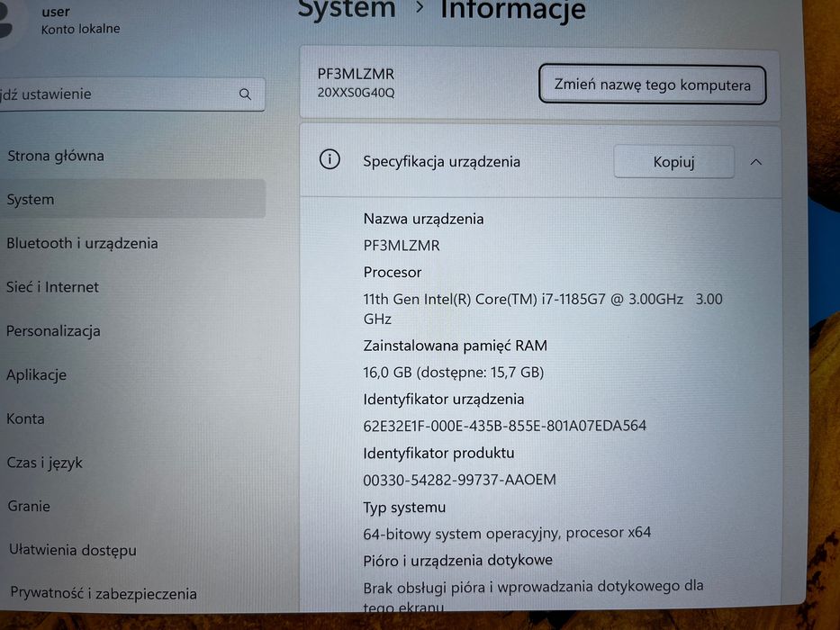
Task: Click model number 20XXS0G40Q
Action: (356, 93)
